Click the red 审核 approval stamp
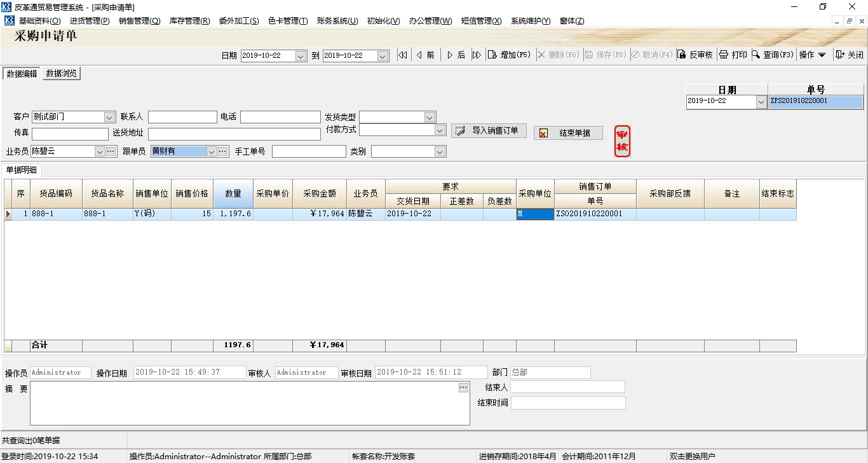This screenshot has height=463, width=868. 622,140
